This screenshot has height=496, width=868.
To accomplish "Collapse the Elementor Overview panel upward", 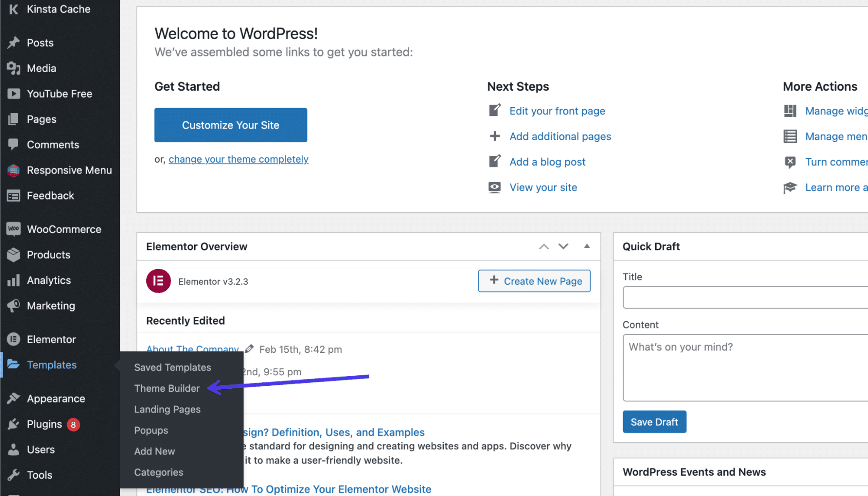I will point(587,246).
